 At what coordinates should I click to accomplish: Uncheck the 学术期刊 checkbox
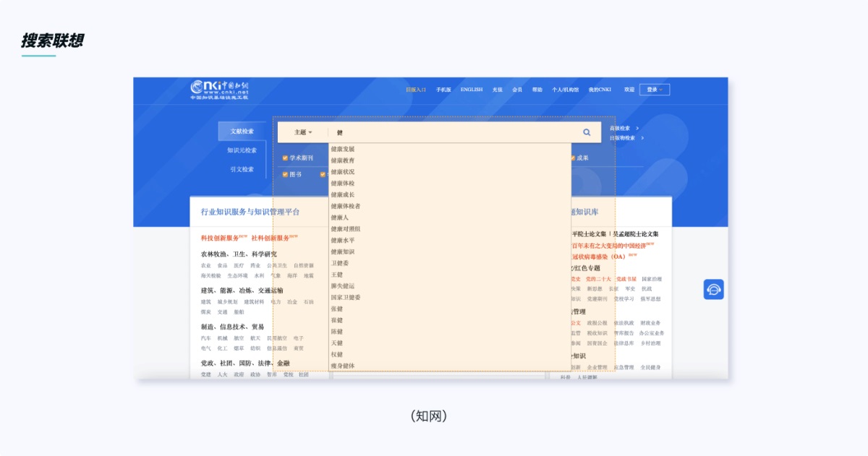click(285, 158)
